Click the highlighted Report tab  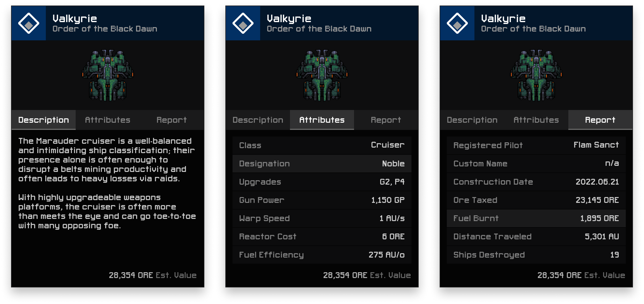point(600,120)
